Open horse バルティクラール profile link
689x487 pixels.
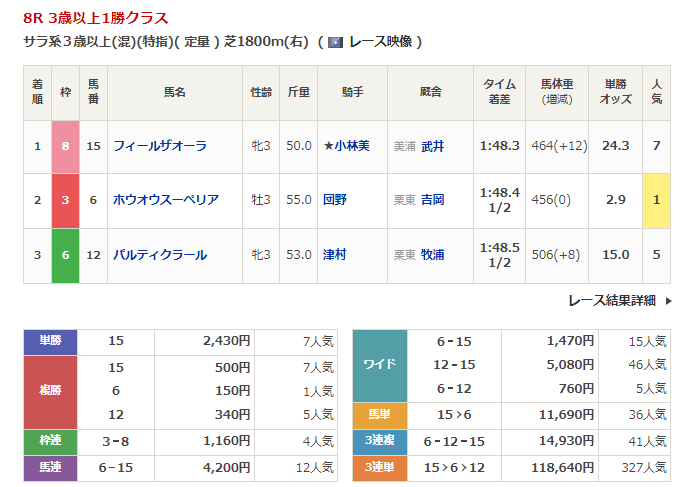pos(160,254)
